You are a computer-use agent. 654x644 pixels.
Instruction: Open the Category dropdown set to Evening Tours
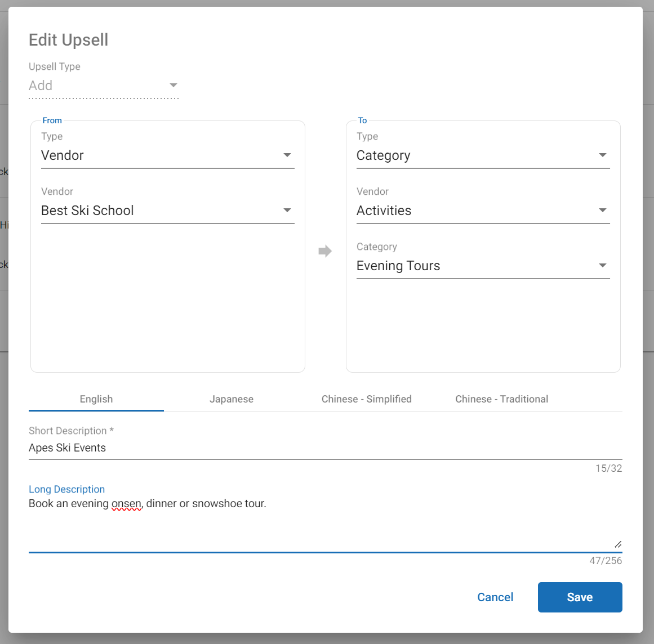473,266
